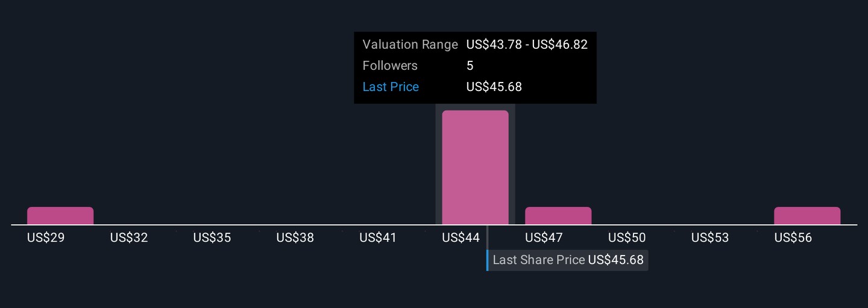Click the US$38 axis label
The height and width of the screenshot is (308, 868).
coord(295,238)
